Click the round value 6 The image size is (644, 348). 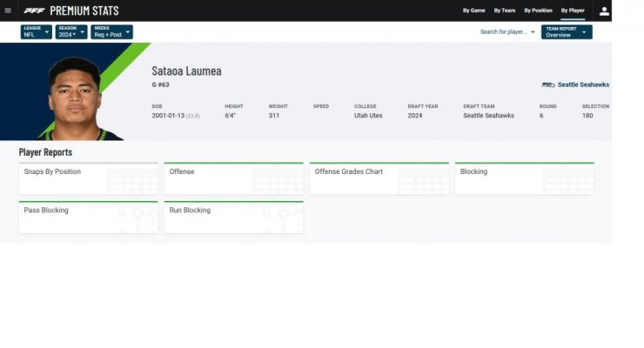pyautogui.click(x=541, y=116)
